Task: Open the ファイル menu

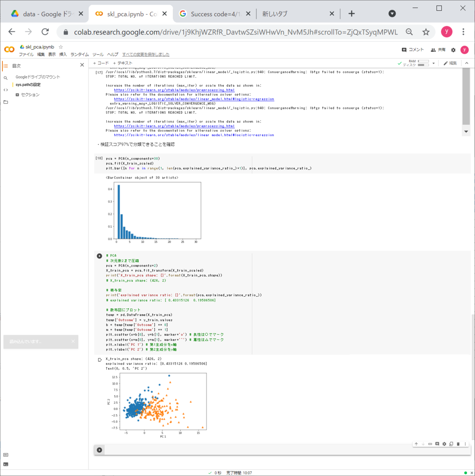Action: [x=26, y=54]
